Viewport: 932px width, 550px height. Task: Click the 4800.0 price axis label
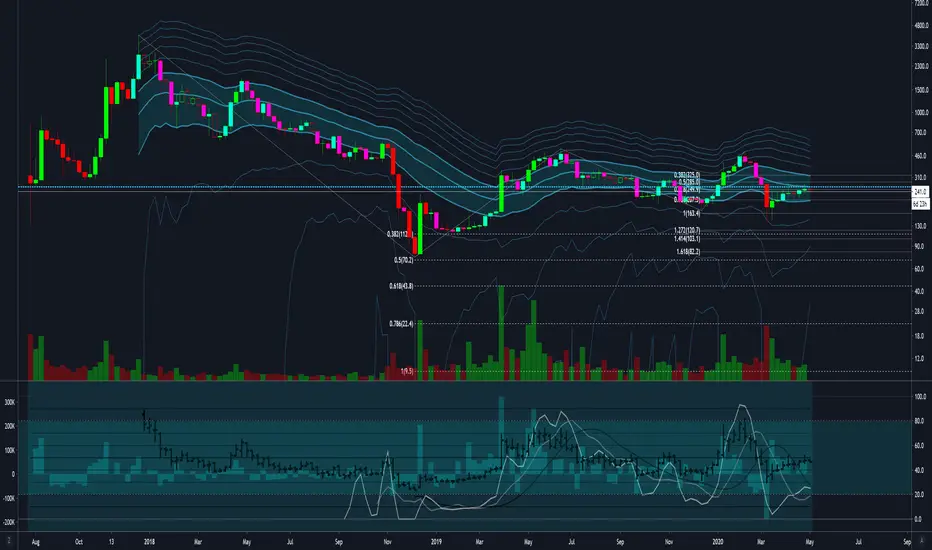(x=922, y=26)
